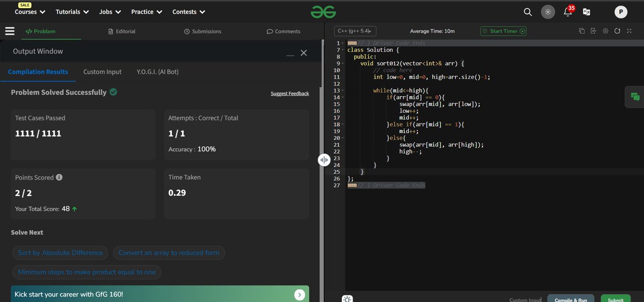This screenshot has height=302, width=644.
Task: Copy code using the copy icon
Action: point(582,31)
